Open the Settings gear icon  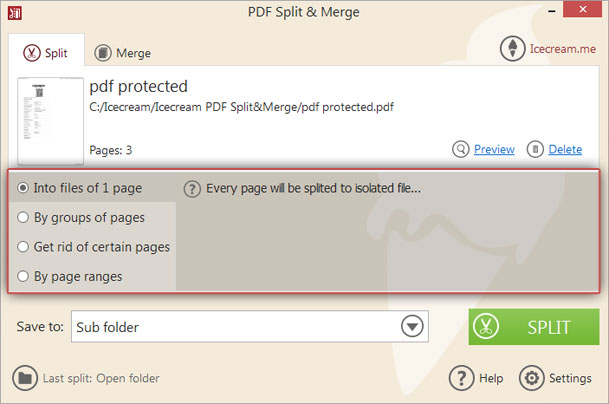(x=532, y=378)
